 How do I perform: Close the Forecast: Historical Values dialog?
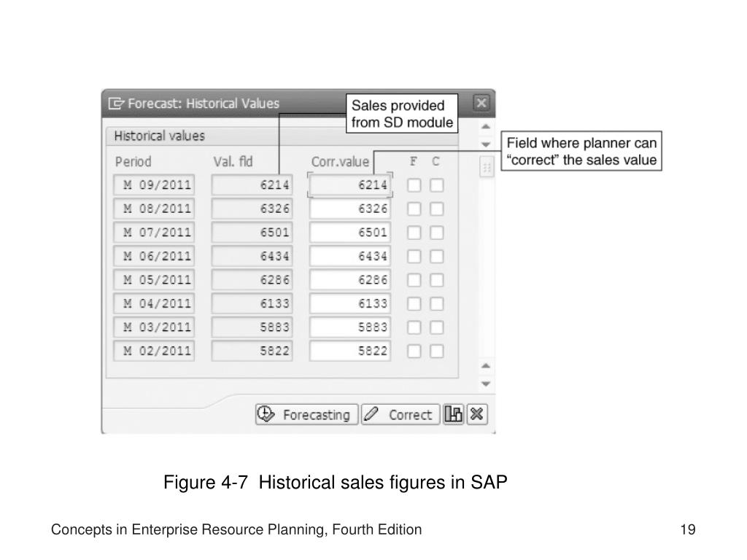click(x=481, y=103)
